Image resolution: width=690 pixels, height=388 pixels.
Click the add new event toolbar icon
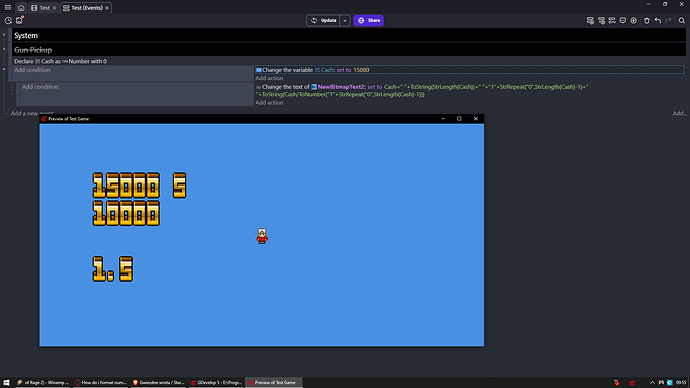(x=590, y=20)
